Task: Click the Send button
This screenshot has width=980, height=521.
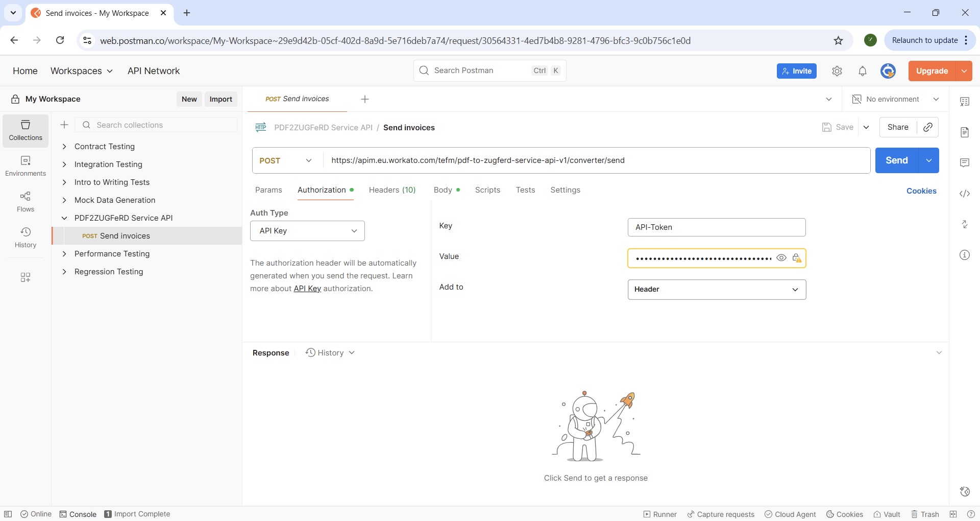Action: coord(896,160)
